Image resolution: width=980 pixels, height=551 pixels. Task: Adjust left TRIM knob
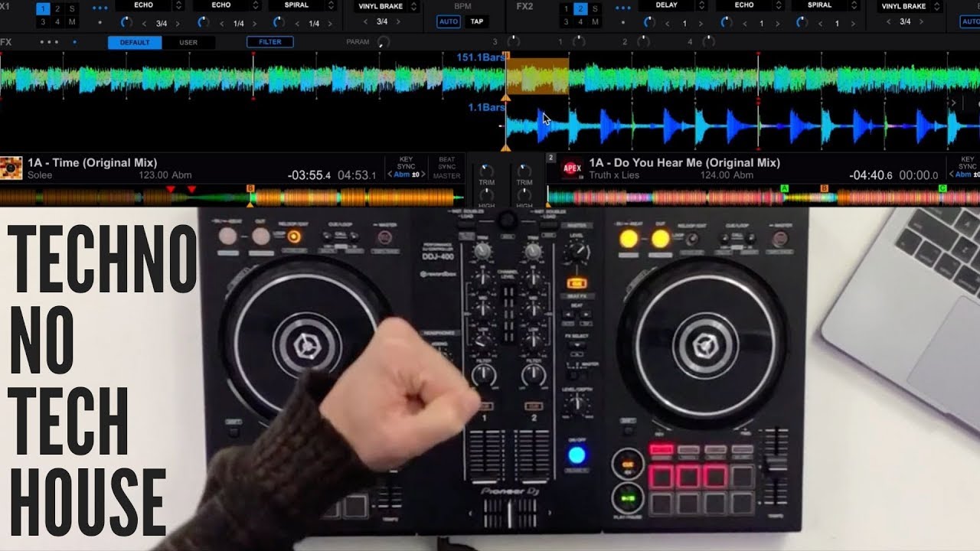point(486,171)
